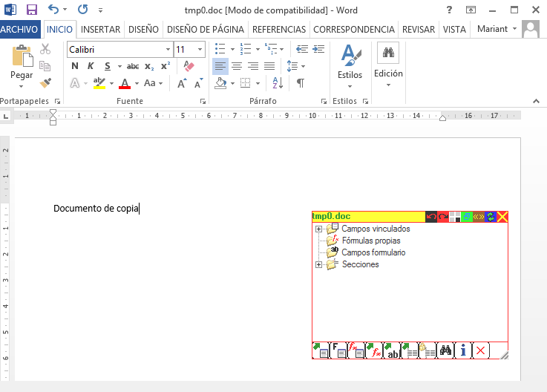Toggle bold (N) formatting
This screenshot has width=547, height=392.
point(75,66)
